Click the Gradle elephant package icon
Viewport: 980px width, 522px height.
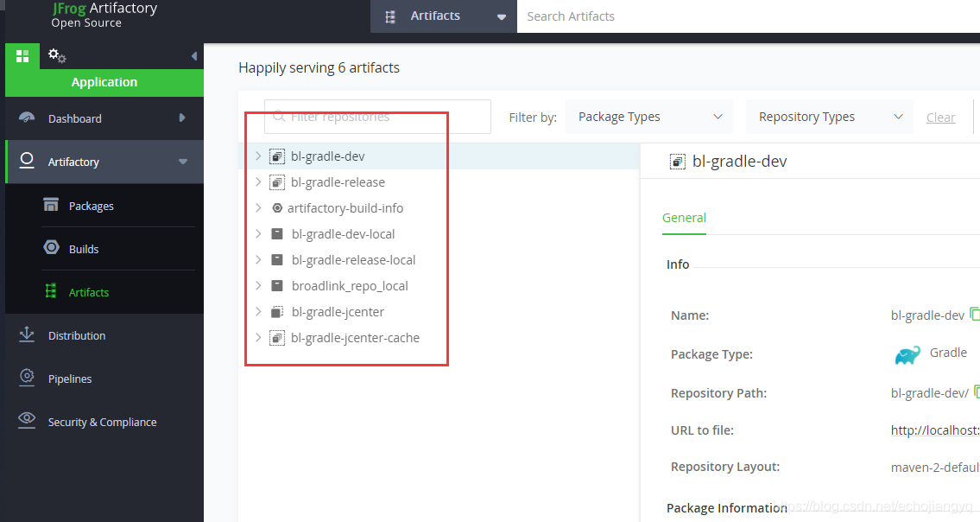[907, 355]
